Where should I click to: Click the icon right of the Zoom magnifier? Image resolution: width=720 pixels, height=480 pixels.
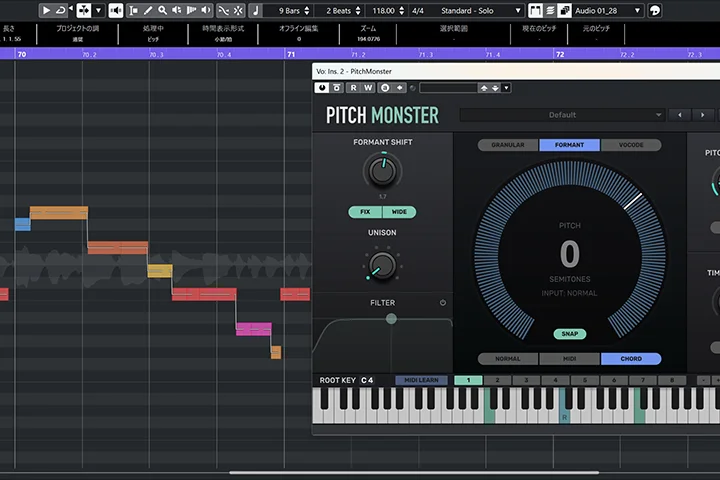pyautogui.click(x=177, y=10)
